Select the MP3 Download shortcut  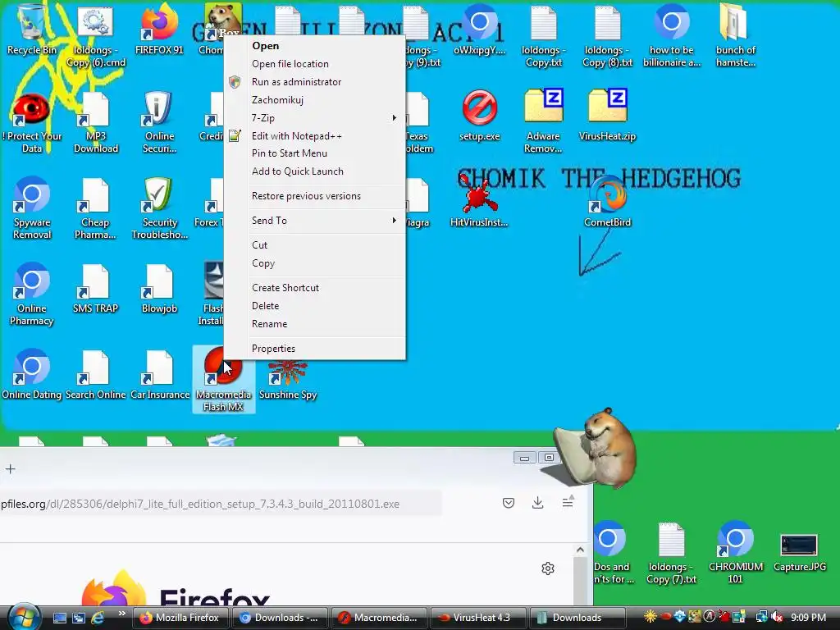[x=95, y=122]
